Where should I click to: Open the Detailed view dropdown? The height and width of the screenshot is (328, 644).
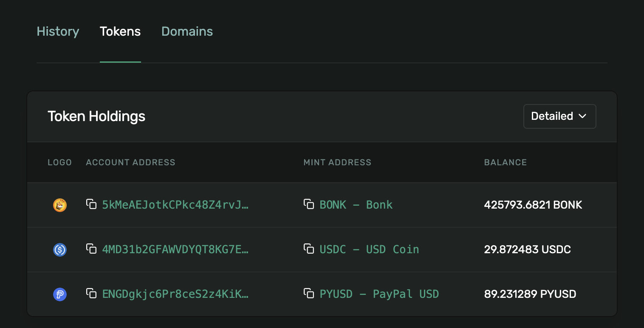click(x=559, y=116)
